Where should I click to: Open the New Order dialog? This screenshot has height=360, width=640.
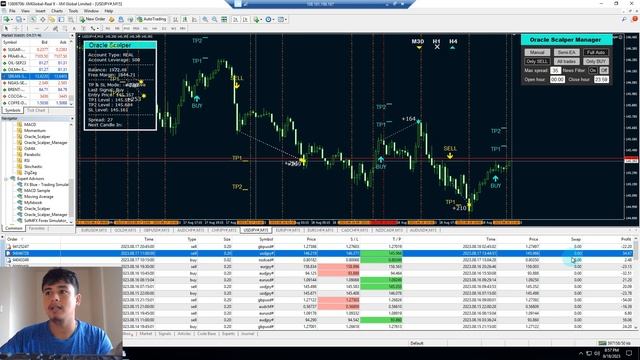point(92,19)
